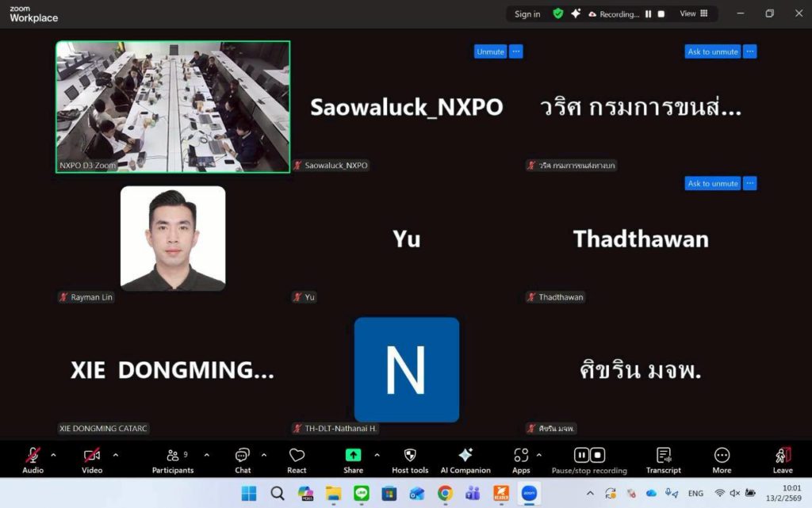Screen dimensions: 812x508
Task: Open the Participants panel
Action: coord(172,459)
